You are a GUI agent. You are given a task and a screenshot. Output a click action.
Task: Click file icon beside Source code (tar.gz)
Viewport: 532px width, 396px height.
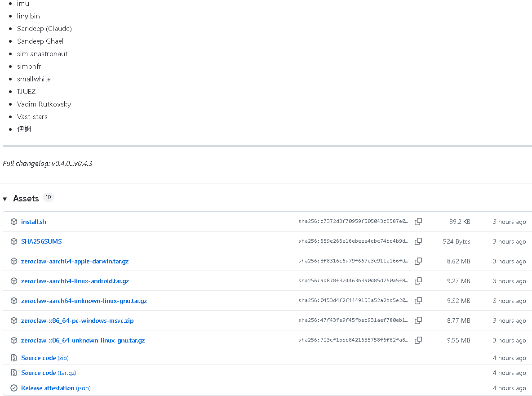(x=14, y=373)
